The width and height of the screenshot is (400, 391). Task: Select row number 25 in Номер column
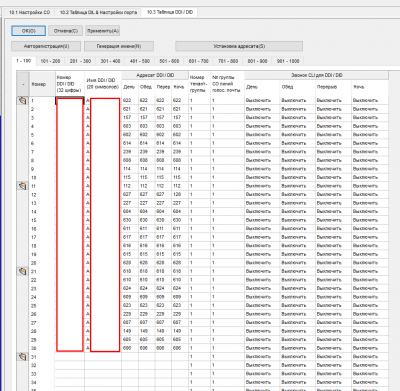[x=42, y=306]
